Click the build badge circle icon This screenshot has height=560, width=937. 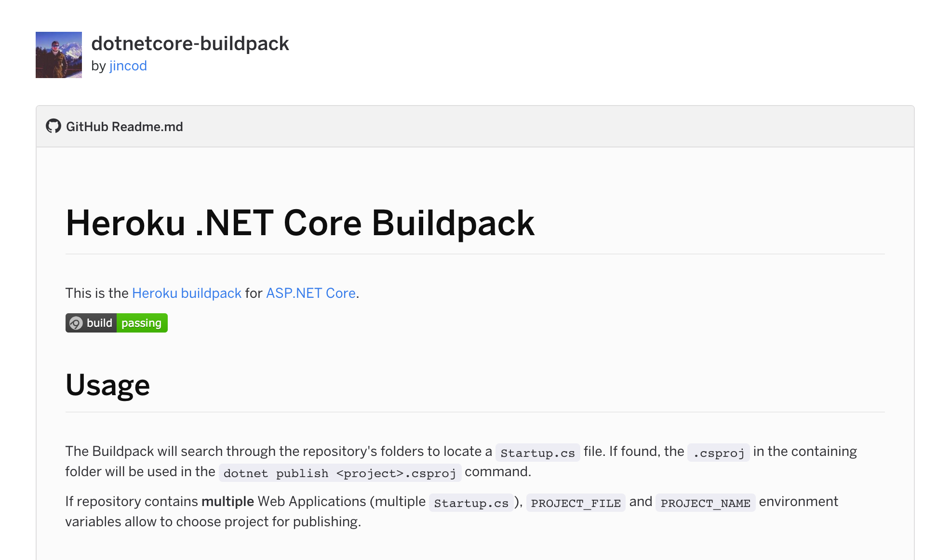pyautogui.click(x=76, y=323)
